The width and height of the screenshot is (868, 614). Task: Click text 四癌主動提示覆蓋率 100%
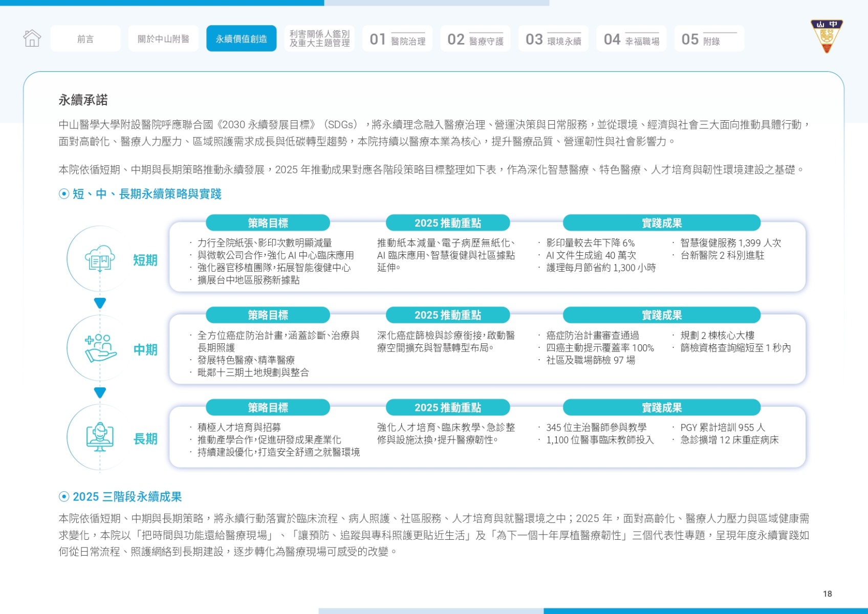coord(600,348)
